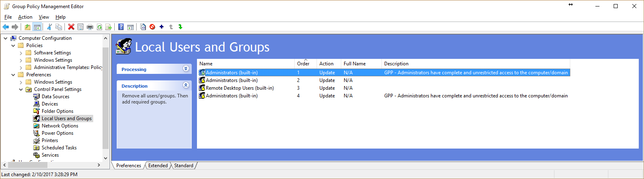Image resolution: width=644 pixels, height=179 pixels.
Task: Collapse the Control Panel Settings node
Action: (21, 89)
